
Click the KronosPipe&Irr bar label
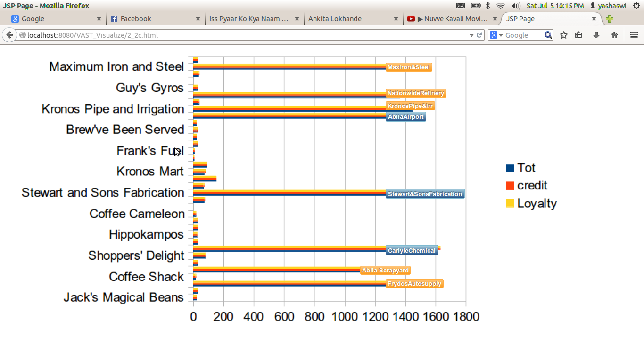tap(410, 106)
